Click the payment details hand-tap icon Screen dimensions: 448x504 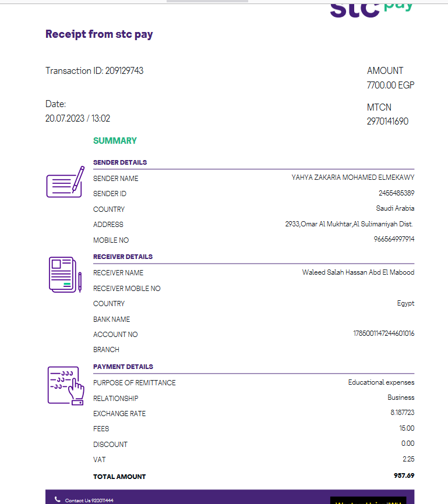(x=66, y=386)
